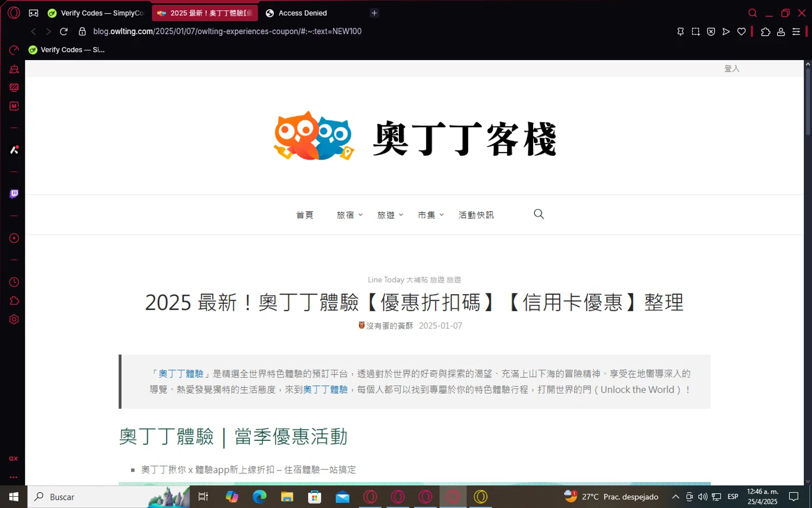The height and width of the screenshot is (508, 812).
Task: Open the blog search magnifier icon
Action: click(x=539, y=214)
